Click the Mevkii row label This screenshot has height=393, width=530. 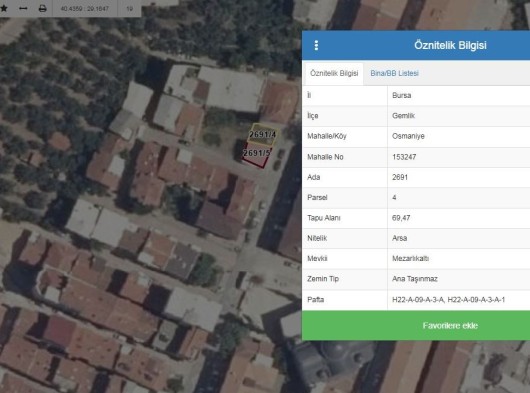click(317, 259)
